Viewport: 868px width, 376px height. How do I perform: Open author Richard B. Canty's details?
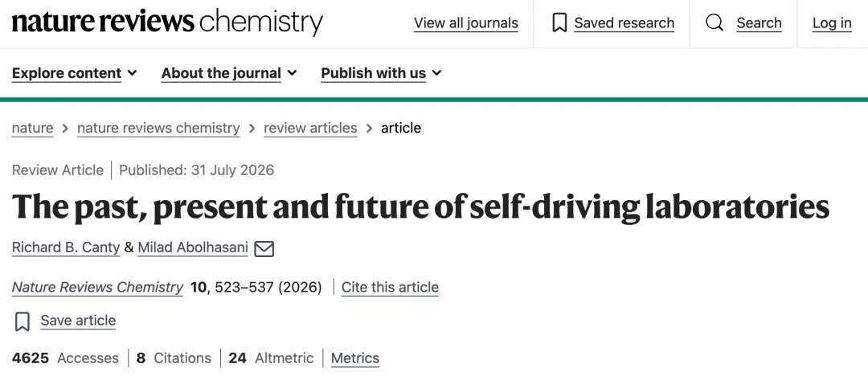[66, 247]
